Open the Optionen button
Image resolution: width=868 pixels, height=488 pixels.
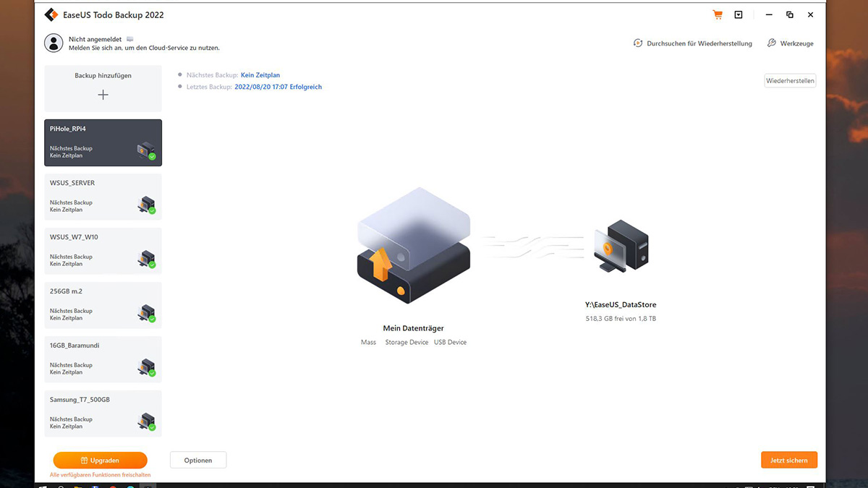point(198,461)
